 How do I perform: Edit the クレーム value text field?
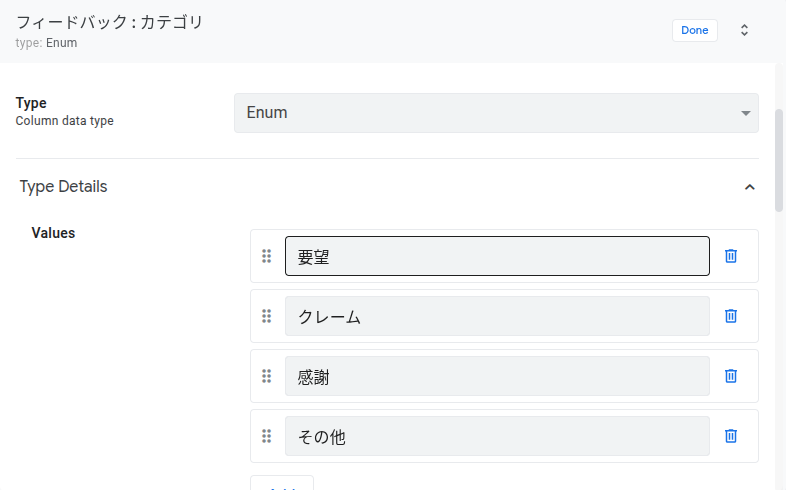click(x=497, y=316)
